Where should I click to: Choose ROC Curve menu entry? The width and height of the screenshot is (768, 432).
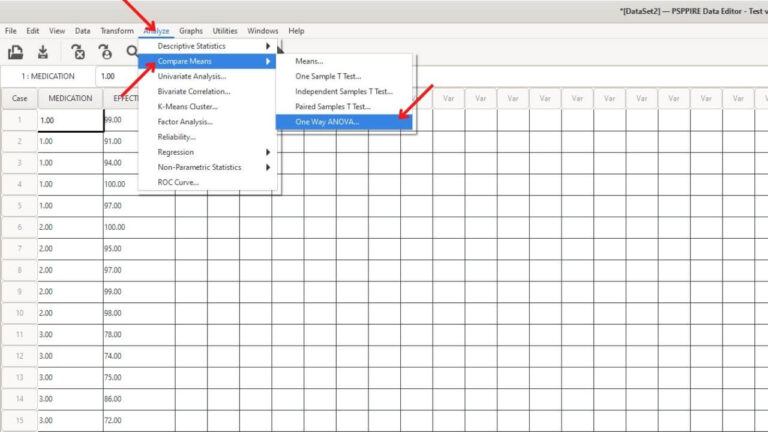(207, 183)
